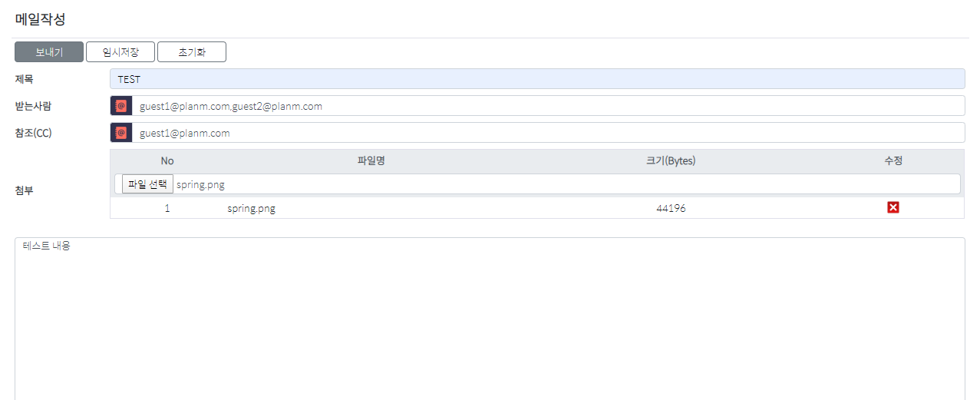Click the attachment row number 1

tap(167, 208)
